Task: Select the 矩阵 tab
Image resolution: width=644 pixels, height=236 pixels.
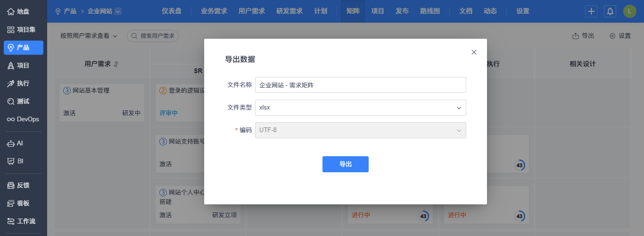Action: pyautogui.click(x=353, y=11)
